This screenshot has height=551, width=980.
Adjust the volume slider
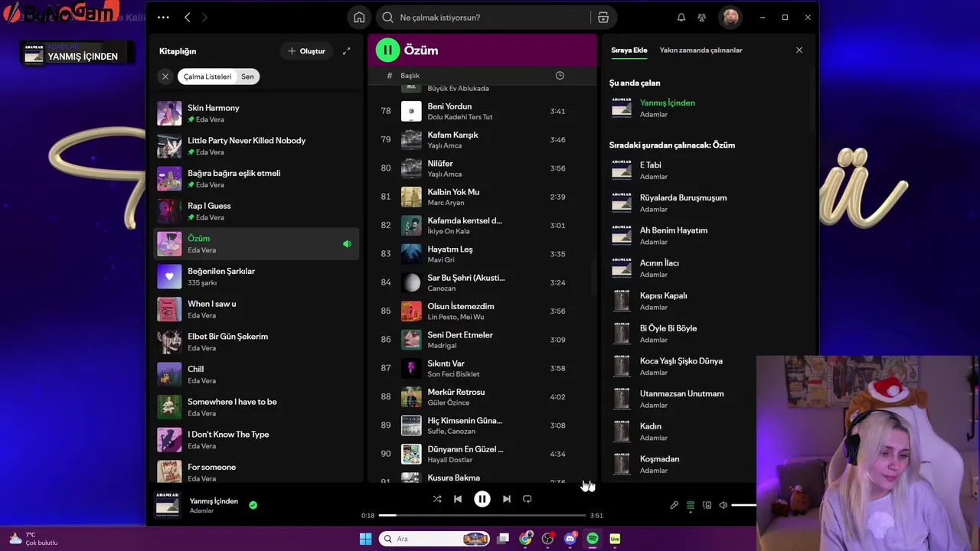click(744, 505)
